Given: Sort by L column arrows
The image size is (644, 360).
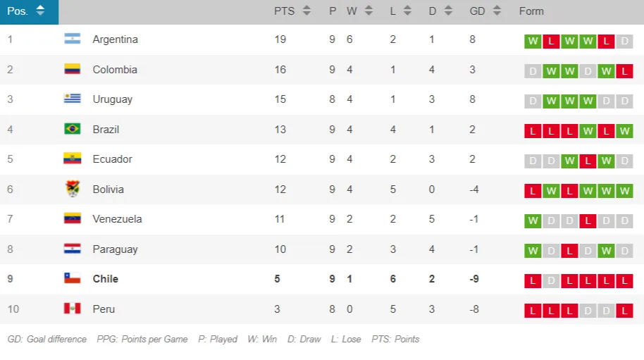Looking at the screenshot, I should click(411, 11).
